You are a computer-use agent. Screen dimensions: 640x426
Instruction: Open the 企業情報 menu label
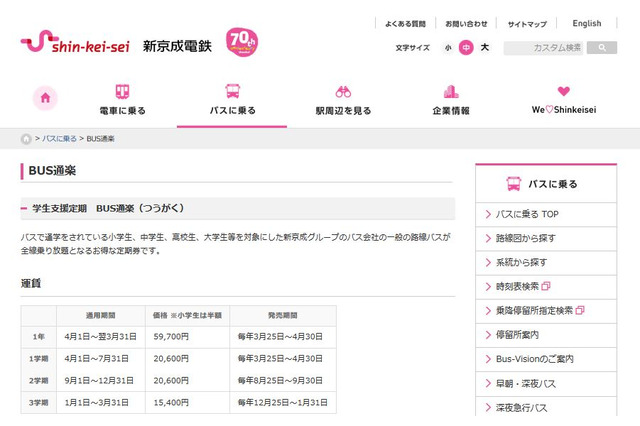(451, 111)
